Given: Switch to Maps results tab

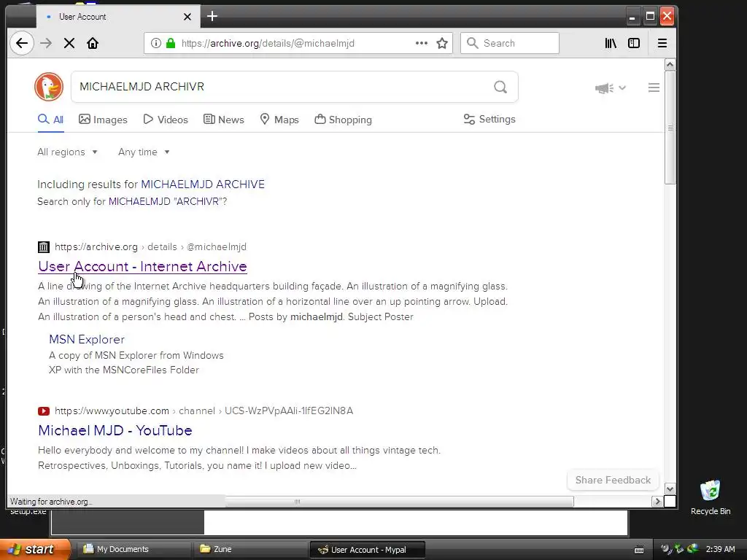Looking at the screenshot, I should pos(279,120).
